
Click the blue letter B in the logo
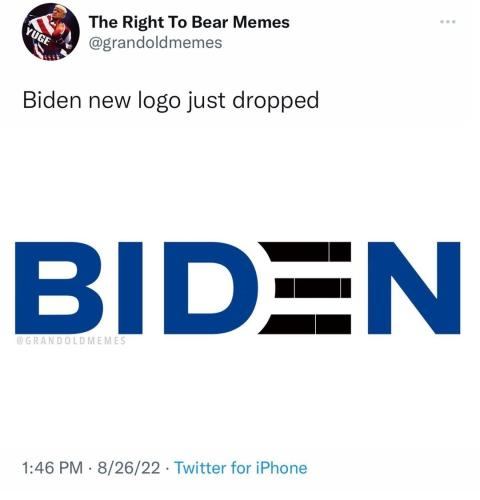(x=59, y=288)
